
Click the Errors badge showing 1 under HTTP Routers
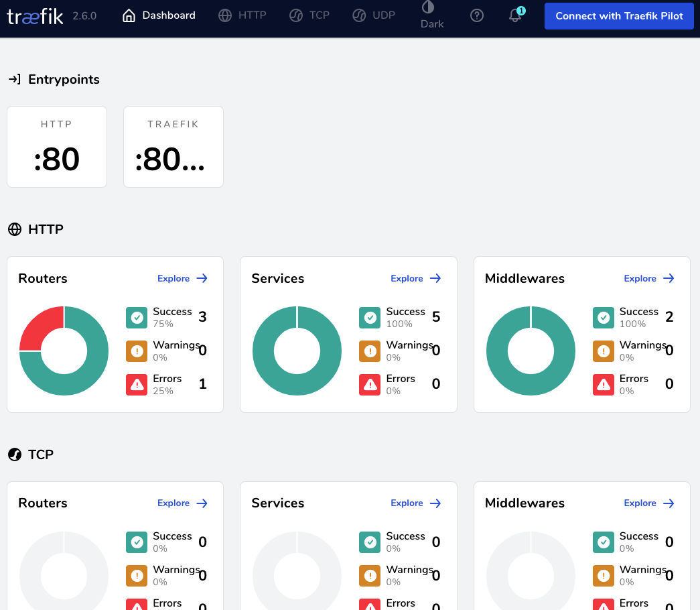coord(137,384)
